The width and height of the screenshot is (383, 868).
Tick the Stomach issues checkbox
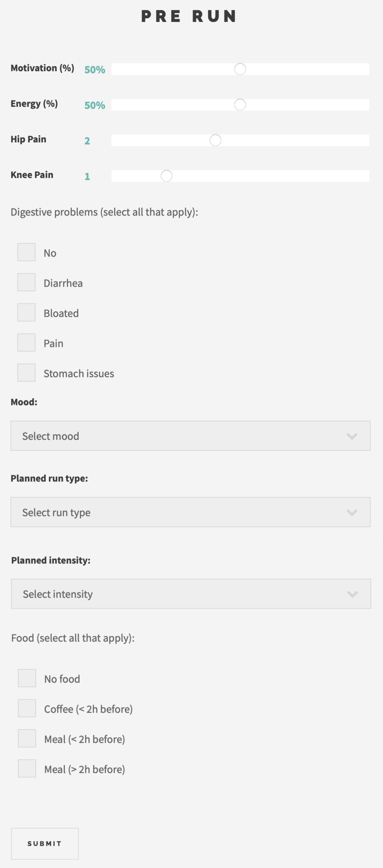tap(26, 373)
